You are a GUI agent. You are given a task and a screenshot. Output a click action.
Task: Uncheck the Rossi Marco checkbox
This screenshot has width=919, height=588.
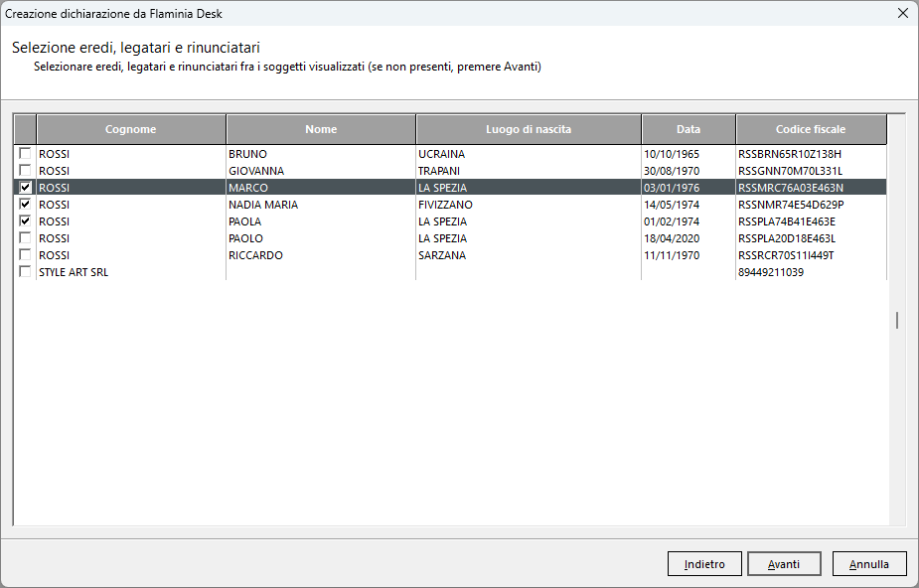click(x=25, y=188)
